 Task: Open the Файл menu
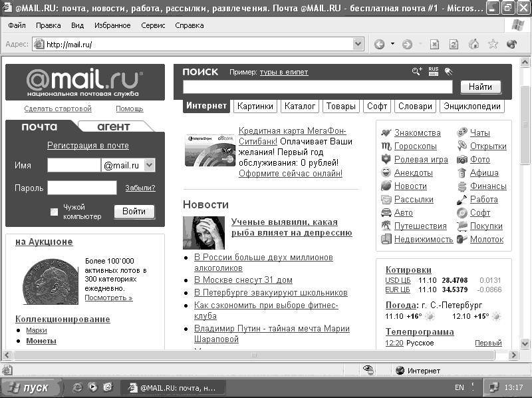coord(17,25)
